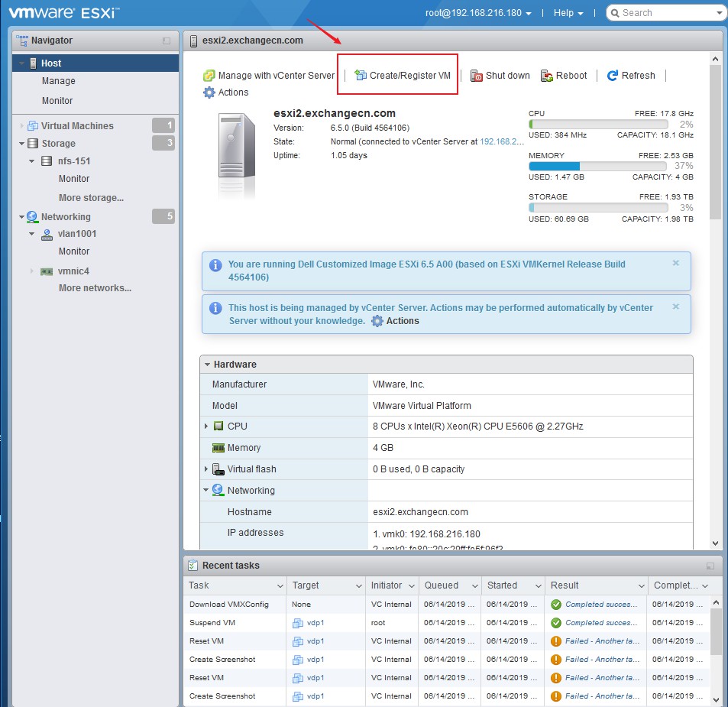Click warning icon in last Create Screenshot row
The image size is (728, 707).
point(556,696)
